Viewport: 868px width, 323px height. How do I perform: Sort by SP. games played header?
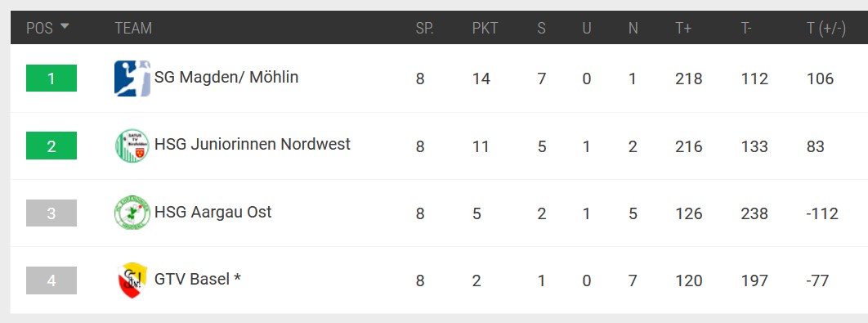424,28
